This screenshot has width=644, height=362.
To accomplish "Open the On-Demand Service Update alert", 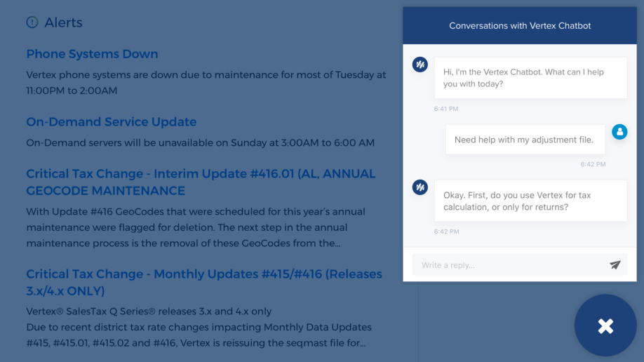I will 112,121.
